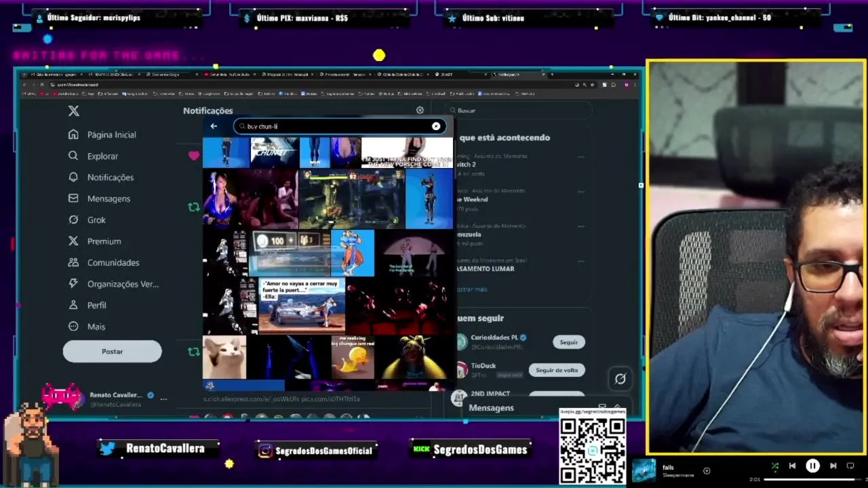This screenshot has height=488, width=868.
Task: Open Comunidades in the sidebar
Action: point(103,262)
